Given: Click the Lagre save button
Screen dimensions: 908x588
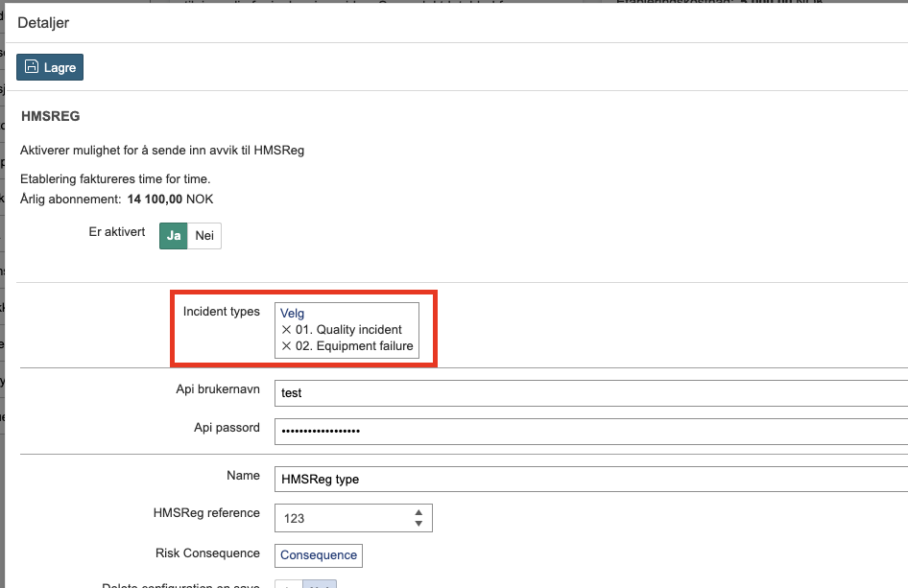Looking at the screenshot, I should click(x=50, y=66).
